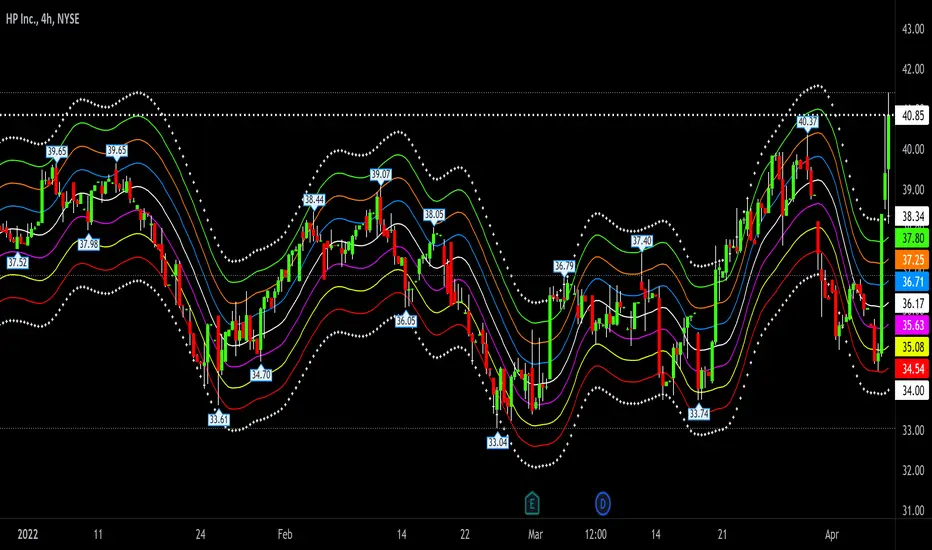Click the magenta 35.63 band label

click(912, 325)
